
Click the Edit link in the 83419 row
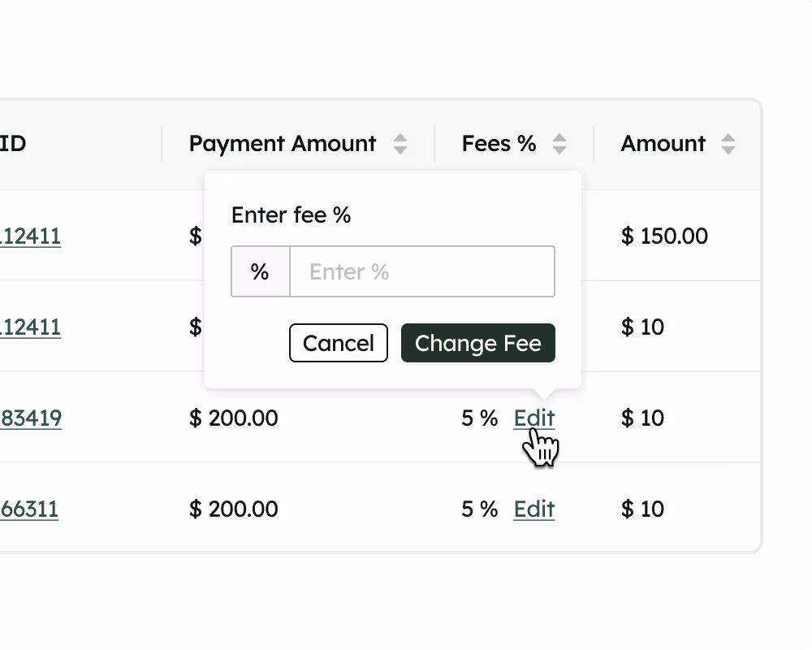tap(533, 418)
